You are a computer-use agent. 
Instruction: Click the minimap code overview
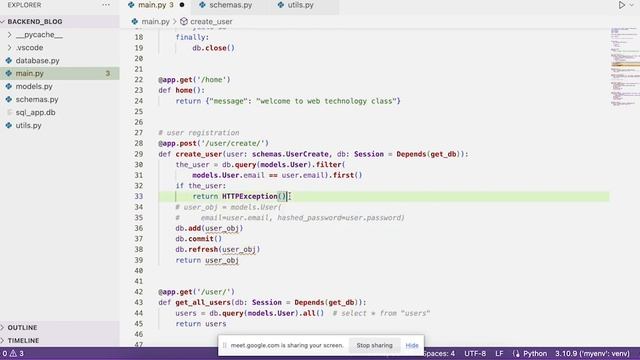pos(625,67)
